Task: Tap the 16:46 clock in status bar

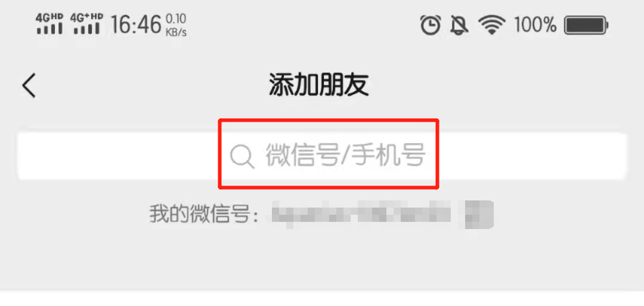Action: [x=136, y=24]
